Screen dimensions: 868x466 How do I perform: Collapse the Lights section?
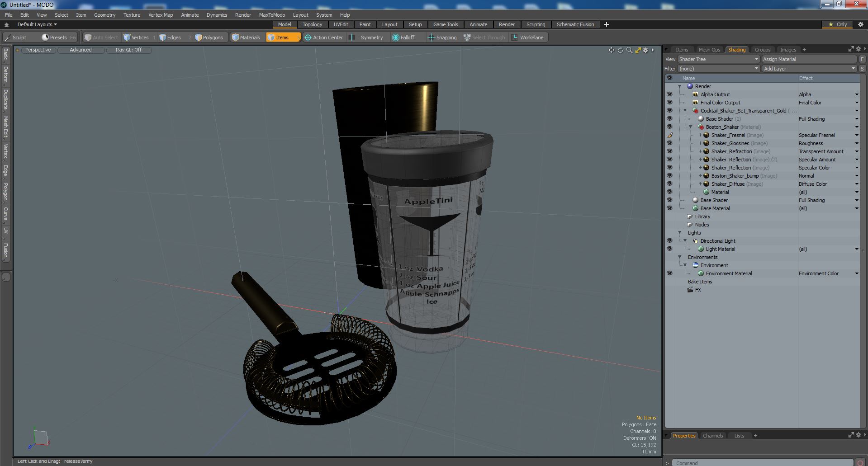(679, 233)
